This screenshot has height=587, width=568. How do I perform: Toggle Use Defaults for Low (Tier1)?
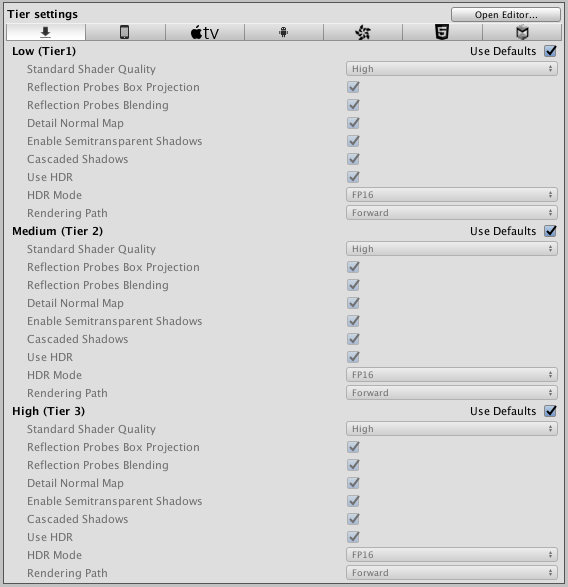pos(550,51)
